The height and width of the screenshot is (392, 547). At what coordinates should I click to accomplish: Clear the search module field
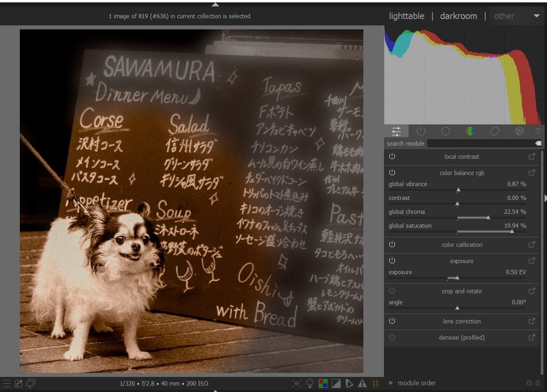click(538, 144)
